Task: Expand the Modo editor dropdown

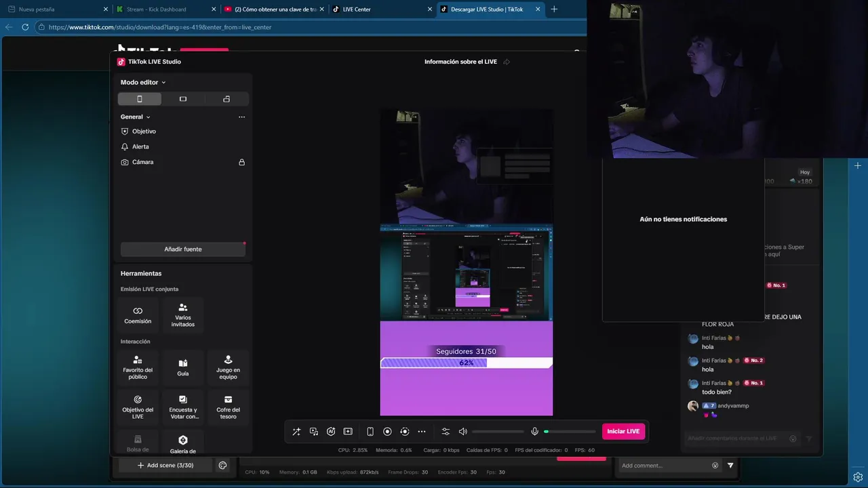Action: tap(143, 82)
